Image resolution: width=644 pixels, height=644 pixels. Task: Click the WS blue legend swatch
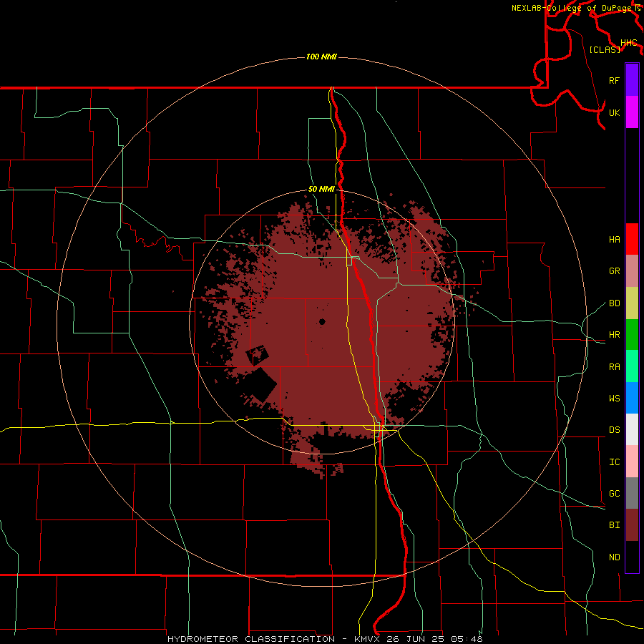[x=632, y=398]
